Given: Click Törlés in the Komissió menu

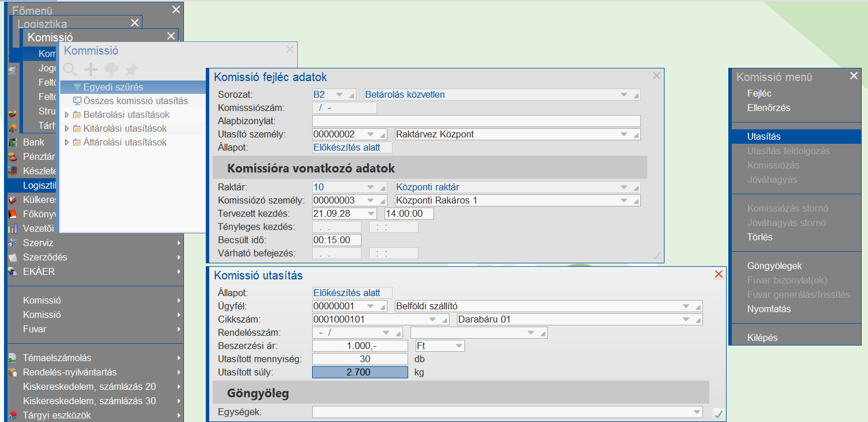Looking at the screenshot, I should coord(759,237).
